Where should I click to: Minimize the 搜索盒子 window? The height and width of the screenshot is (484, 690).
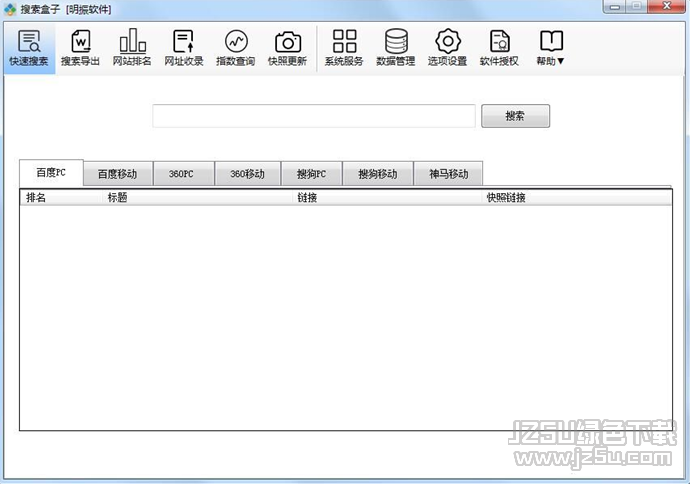(615, 7)
